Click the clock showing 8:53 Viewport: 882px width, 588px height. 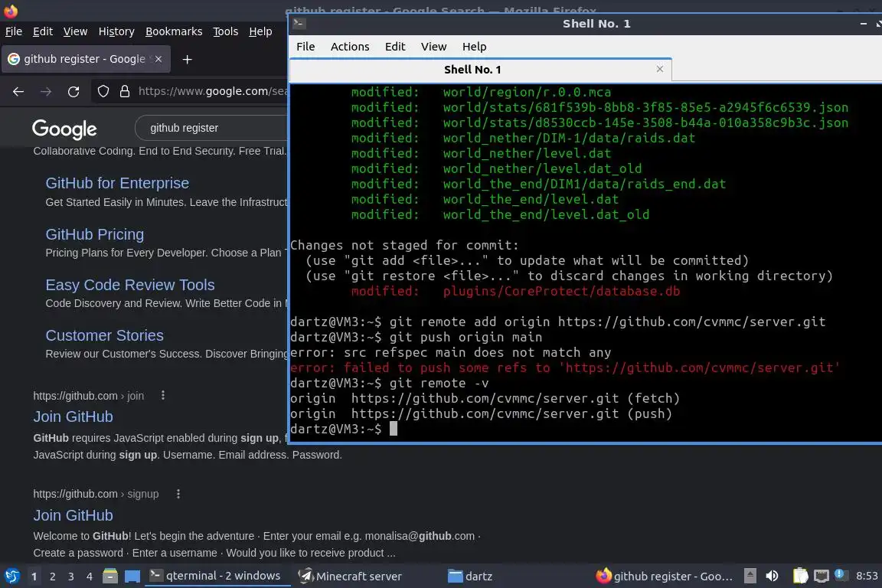(x=866, y=576)
